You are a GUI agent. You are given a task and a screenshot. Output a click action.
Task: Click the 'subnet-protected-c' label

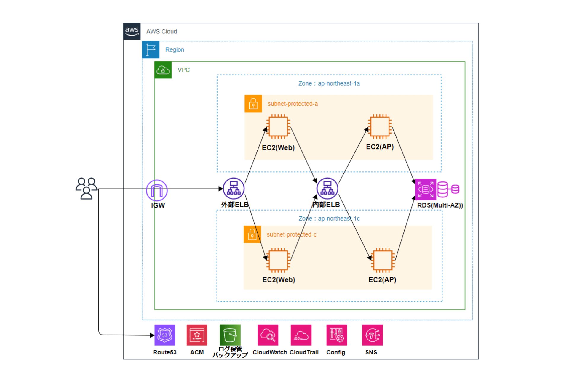click(292, 235)
